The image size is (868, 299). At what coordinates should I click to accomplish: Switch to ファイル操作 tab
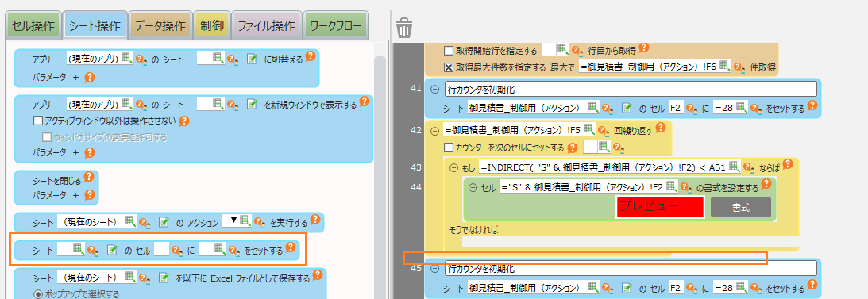tap(266, 25)
